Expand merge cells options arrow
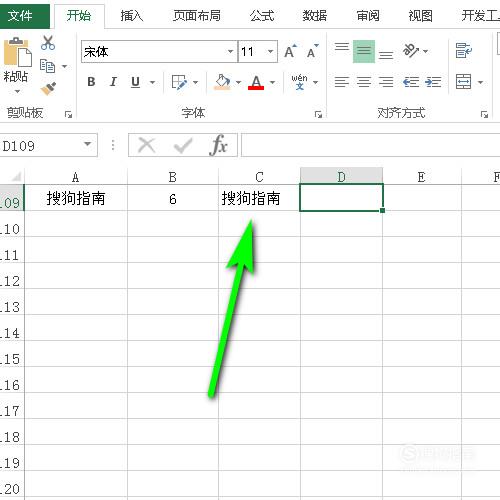Screen dimensions: 500x500 [480, 82]
